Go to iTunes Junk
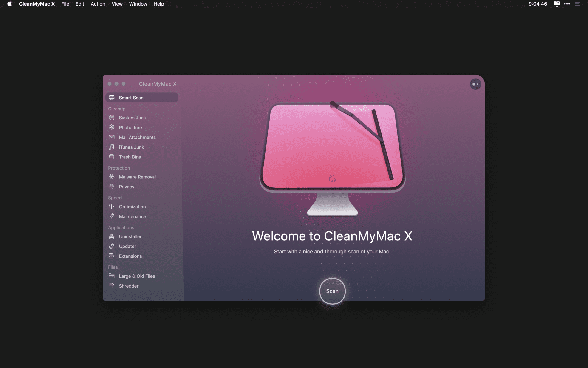This screenshot has width=588, height=368. (x=142, y=147)
